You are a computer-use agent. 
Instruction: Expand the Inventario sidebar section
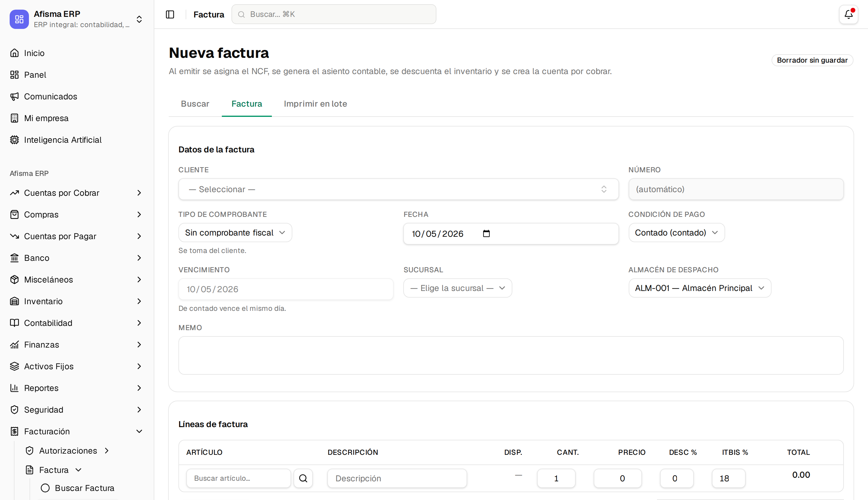point(76,301)
